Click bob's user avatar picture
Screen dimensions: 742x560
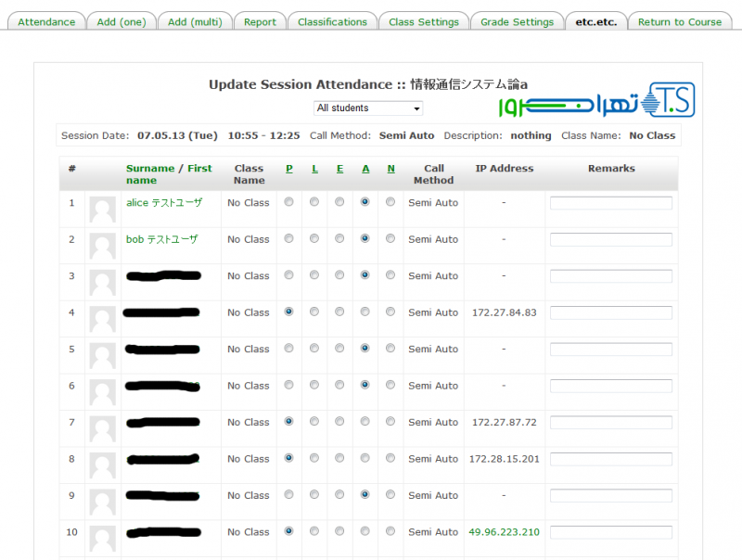point(102,247)
